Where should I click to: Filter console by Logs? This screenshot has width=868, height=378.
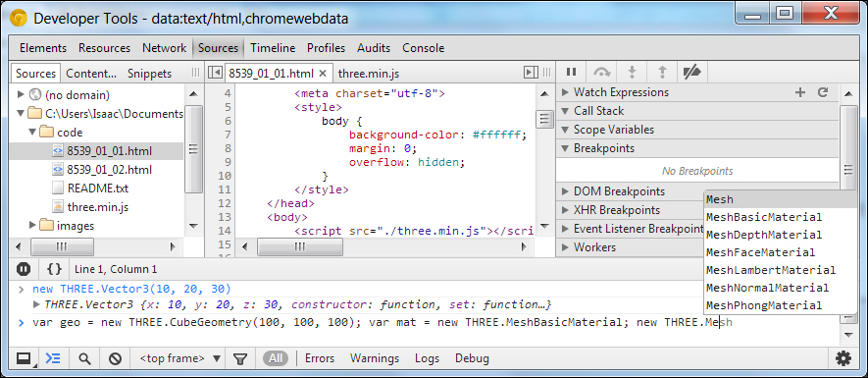[427, 358]
